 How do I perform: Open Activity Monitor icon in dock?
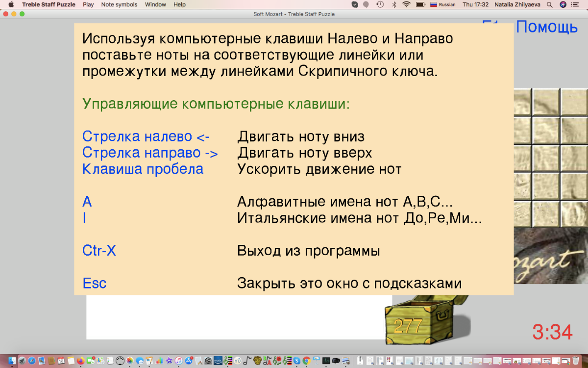point(326,361)
